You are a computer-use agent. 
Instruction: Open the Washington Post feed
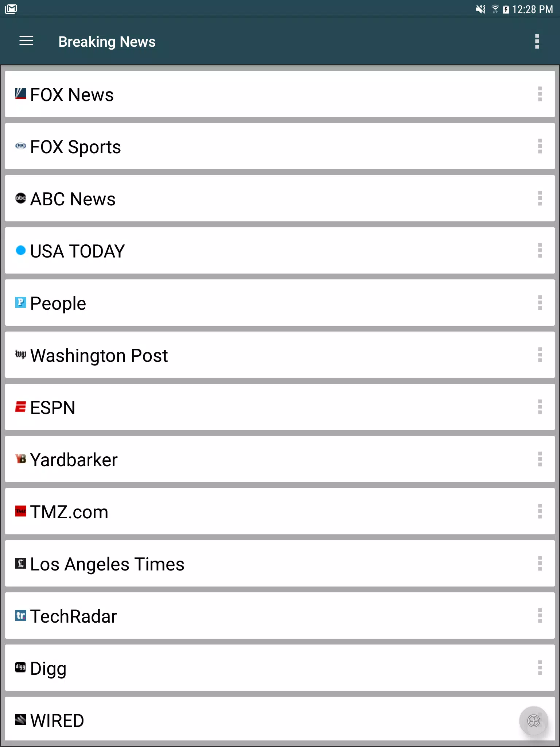point(99,356)
